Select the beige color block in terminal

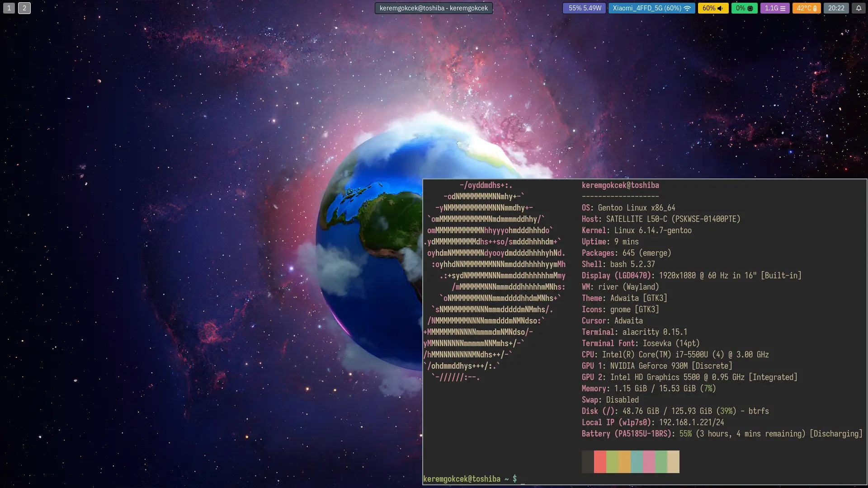pos(673,462)
